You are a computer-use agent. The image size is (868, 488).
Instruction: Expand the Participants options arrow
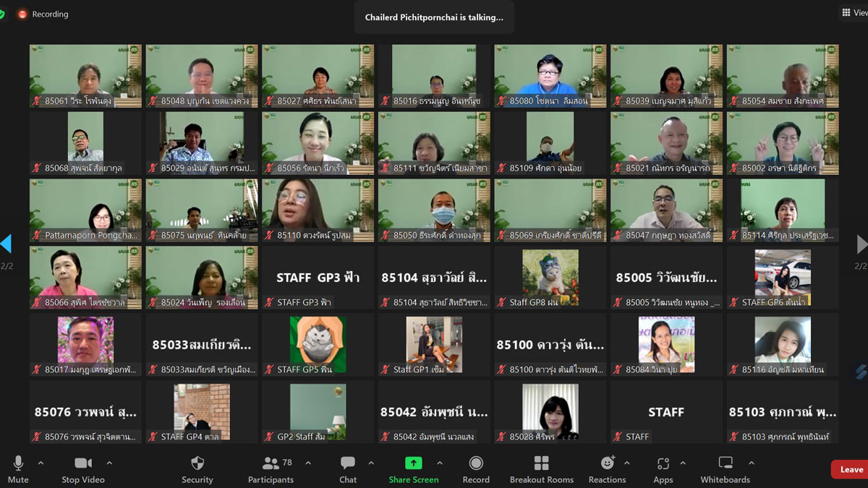coord(308,463)
